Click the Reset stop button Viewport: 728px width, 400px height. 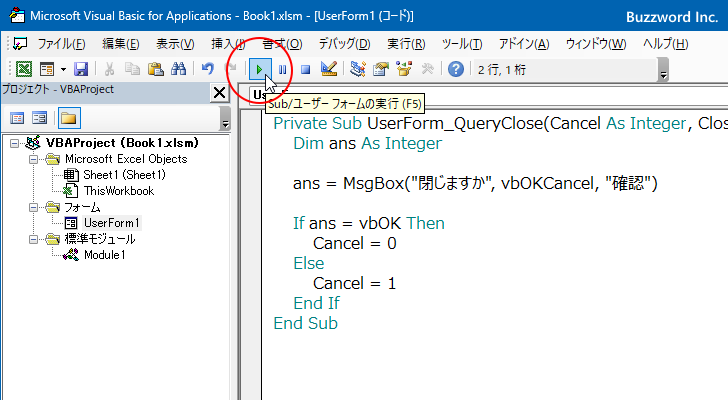(305, 70)
